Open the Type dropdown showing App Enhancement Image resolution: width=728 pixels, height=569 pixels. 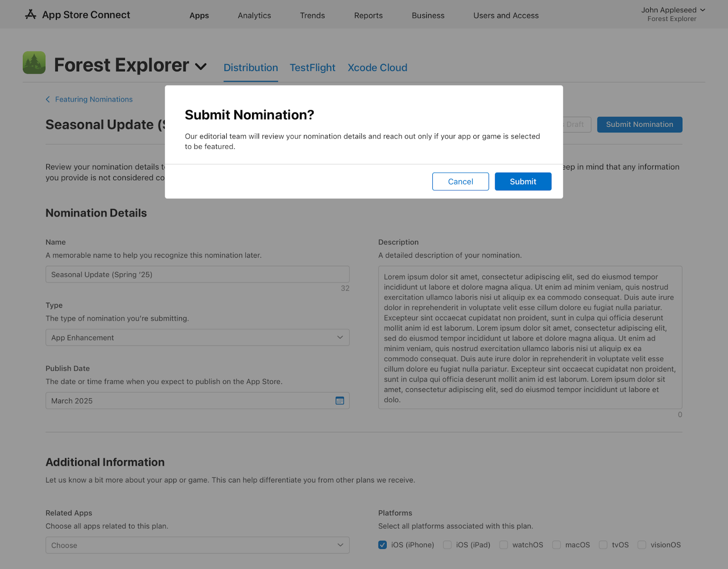point(197,338)
